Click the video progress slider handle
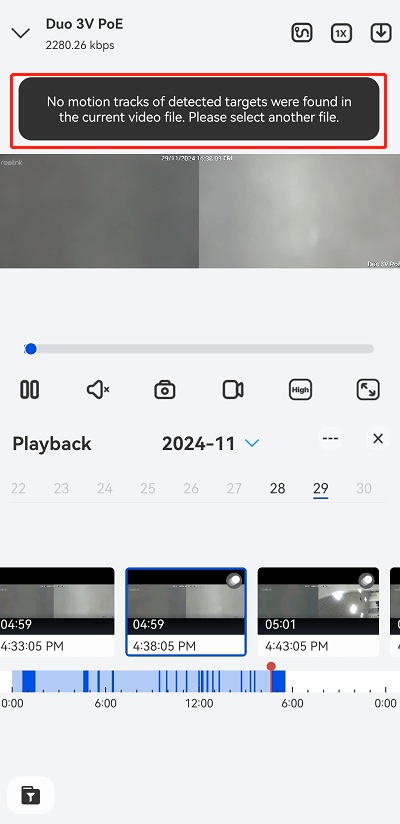 coord(31,349)
